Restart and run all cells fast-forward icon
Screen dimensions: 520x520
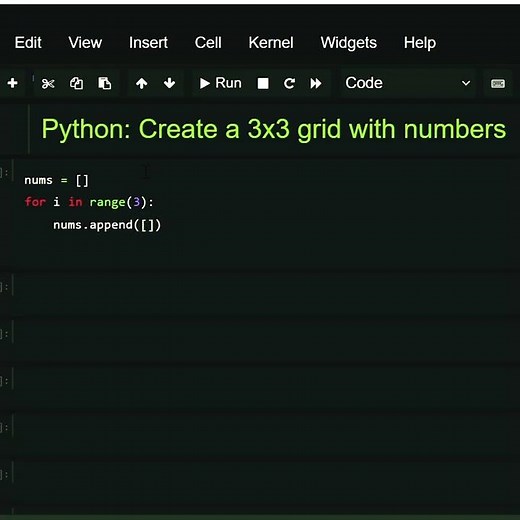point(316,83)
